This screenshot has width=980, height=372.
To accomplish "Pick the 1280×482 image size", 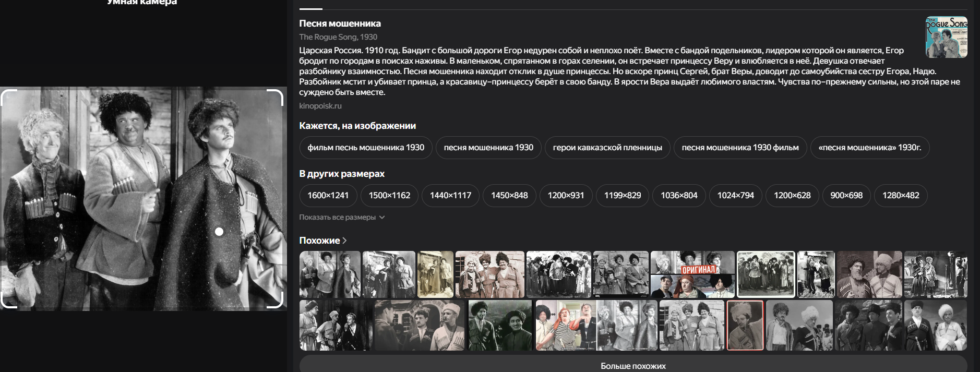I will (901, 196).
